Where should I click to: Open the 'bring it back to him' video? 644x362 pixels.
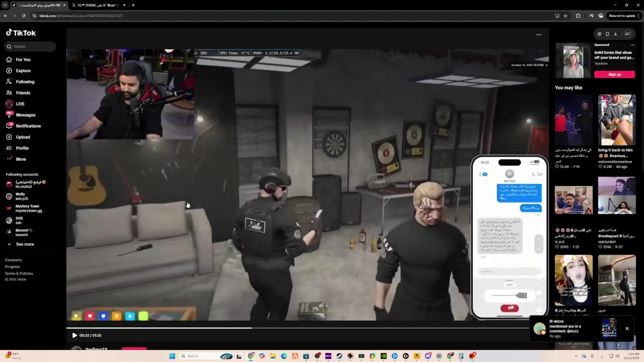click(x=617, y=120)
